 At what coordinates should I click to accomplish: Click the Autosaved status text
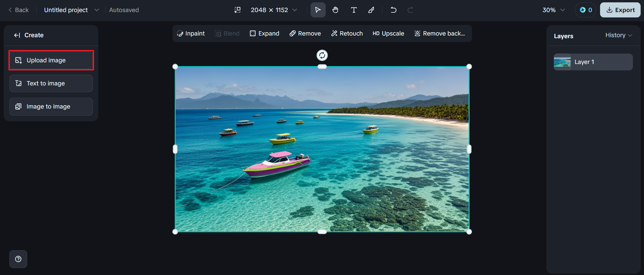[124, 10]
